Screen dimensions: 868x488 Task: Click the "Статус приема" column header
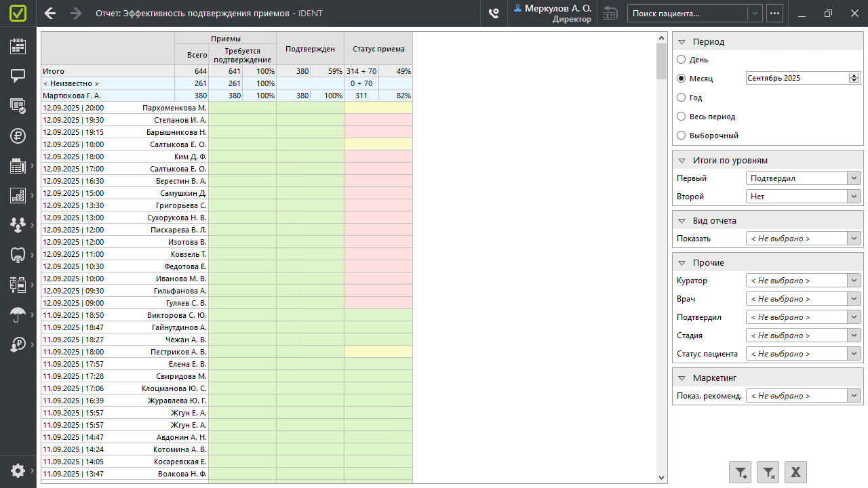click(x=378, y=49)
